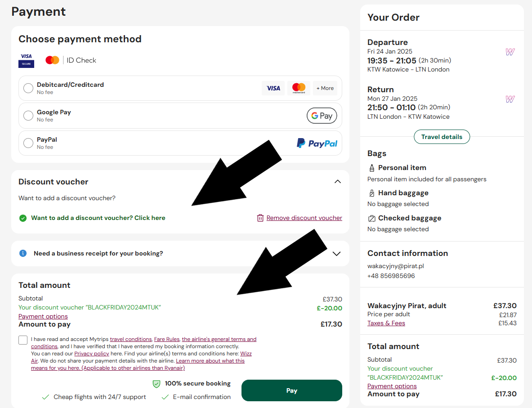Viewport: 532px width, 408px height.
Task: Click the Visa Secure logo icon
Action: coord(26,60)
